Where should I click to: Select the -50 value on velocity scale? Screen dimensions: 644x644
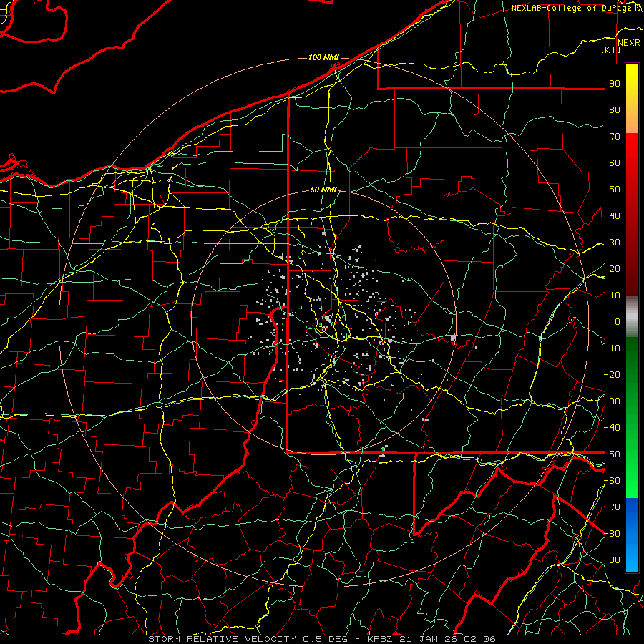click(x=612, y=454)
